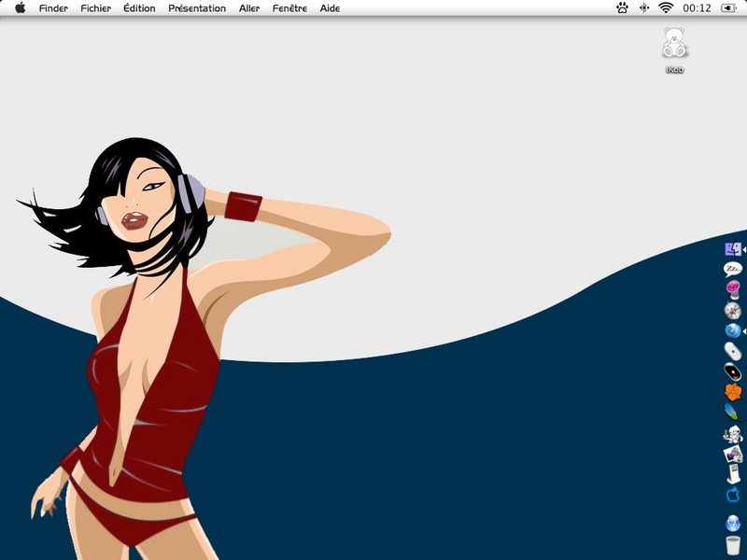Launch the pink @ mail app in dock
The image size is (747, 560).
pos(733,289)
